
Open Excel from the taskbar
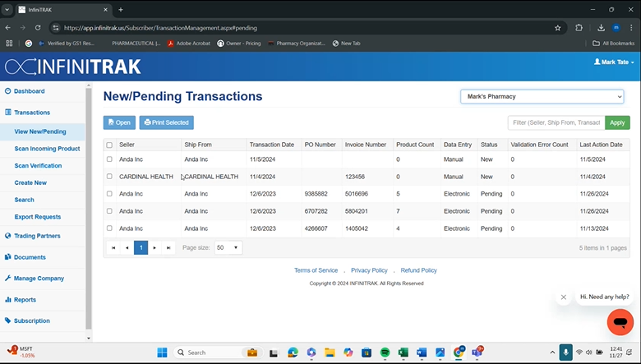[x=403, y=352]
